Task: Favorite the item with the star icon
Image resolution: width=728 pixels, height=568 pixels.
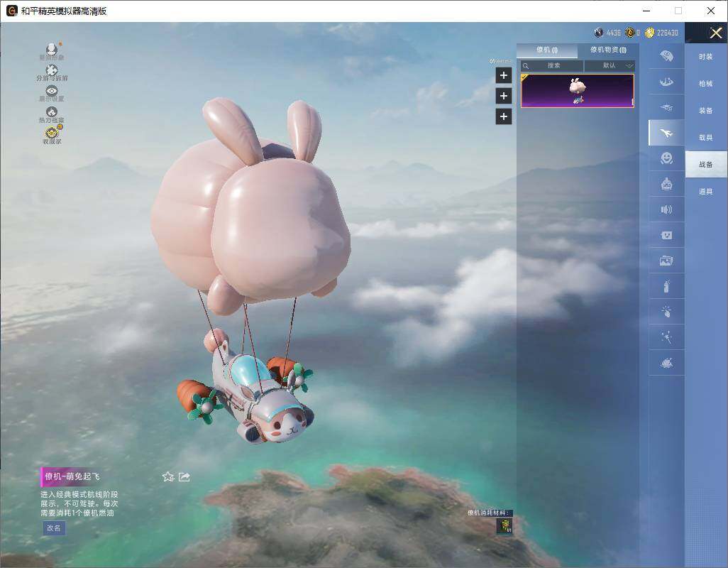Action: (168, 476)
